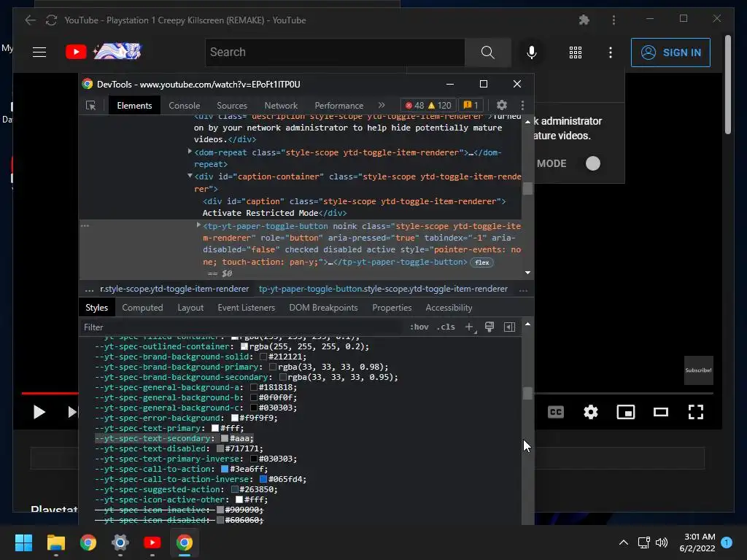Screen dimensions: 747x560
Task: Toggle rendering emulation paintbrush icon
Action: [x=489, y=327]
